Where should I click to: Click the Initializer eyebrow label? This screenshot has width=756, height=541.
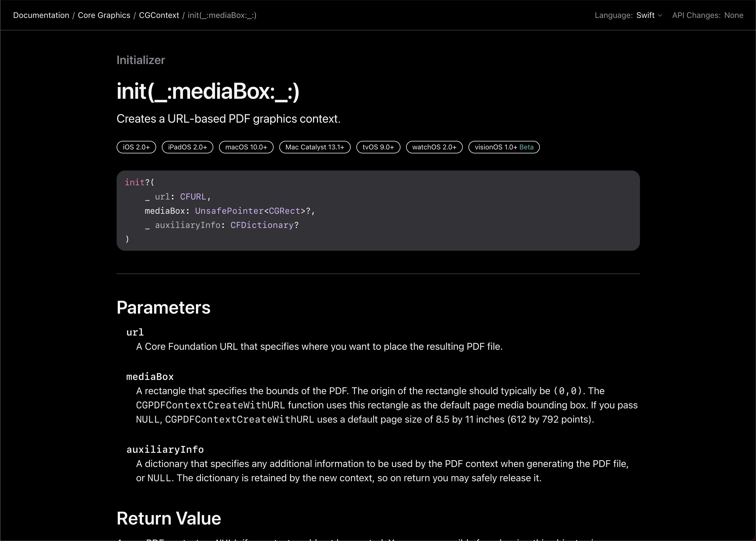click(141, 60)
